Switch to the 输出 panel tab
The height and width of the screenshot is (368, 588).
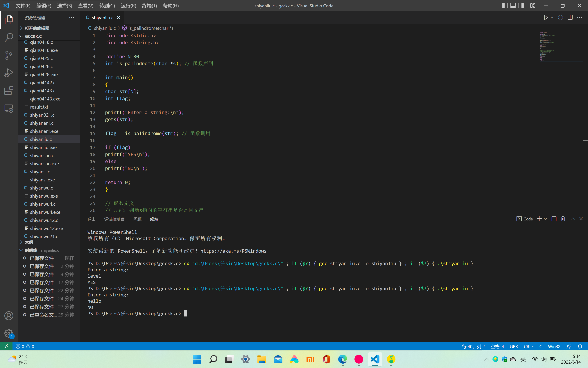tap(91, 219)
